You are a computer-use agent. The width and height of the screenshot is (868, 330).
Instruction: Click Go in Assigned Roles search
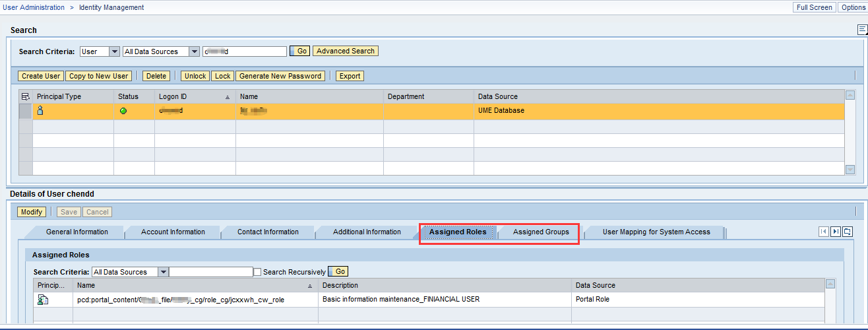pyautogui.click(x=338, y=271)
